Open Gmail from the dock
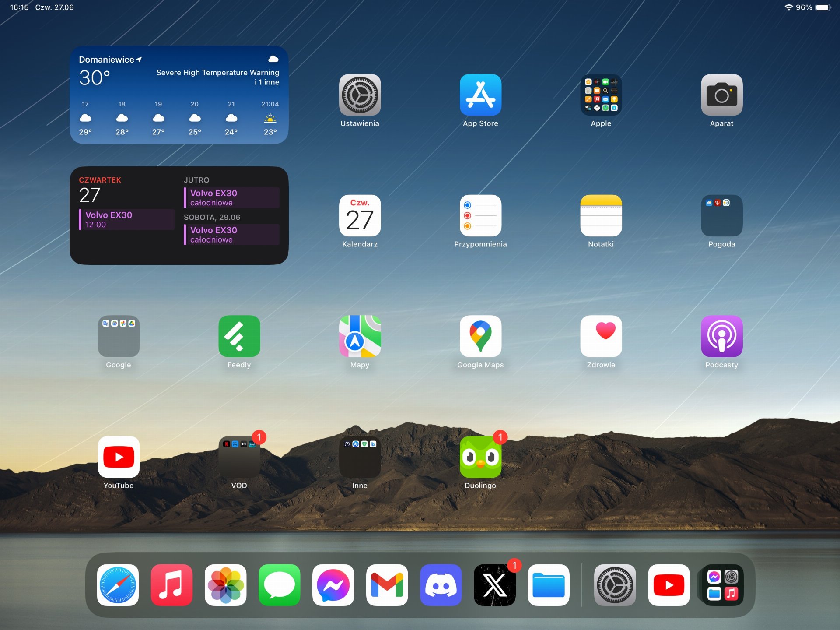Screen dimensions: 840x630 [x=387, y=585]
